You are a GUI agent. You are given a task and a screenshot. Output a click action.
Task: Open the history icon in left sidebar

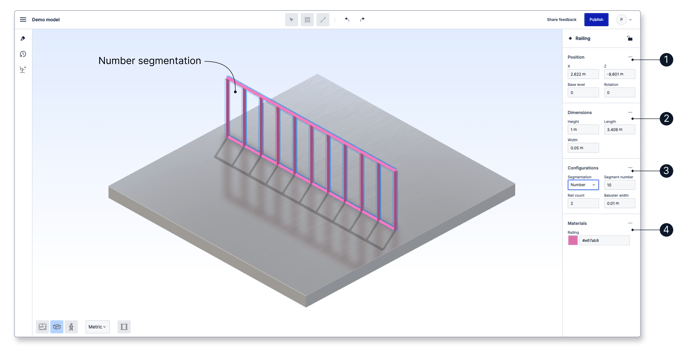pyautogui.click(x=23, y=54)
